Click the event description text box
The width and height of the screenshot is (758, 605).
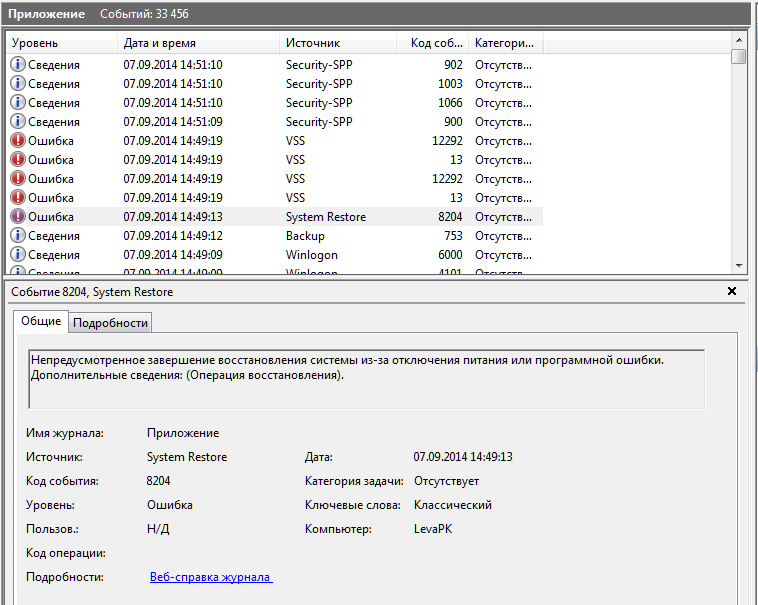(366, 378)
